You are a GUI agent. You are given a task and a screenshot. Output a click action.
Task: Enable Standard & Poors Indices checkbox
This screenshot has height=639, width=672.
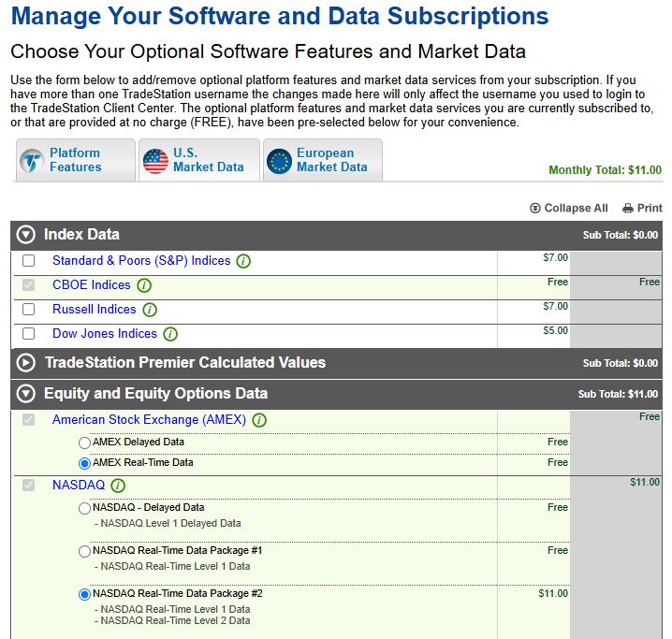click(x=29, y=260)
